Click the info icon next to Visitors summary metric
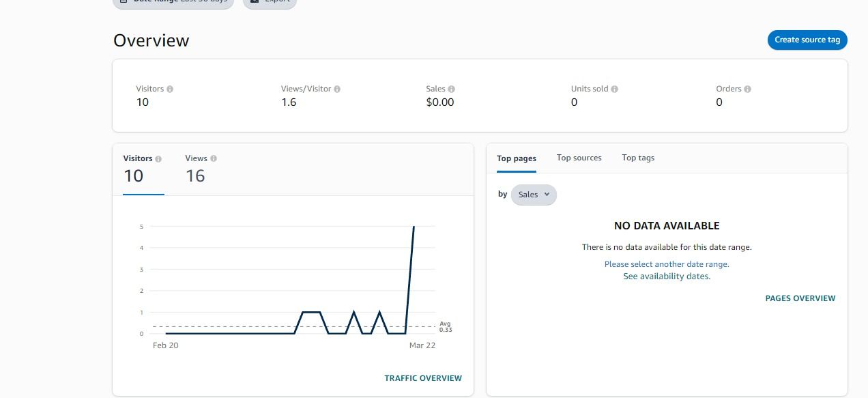This screenshot has width=868, height=398. click(170, 89)
